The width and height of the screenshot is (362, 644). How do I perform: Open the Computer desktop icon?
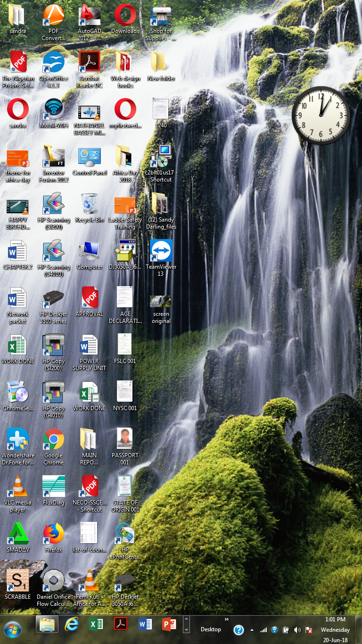click(x=89, y=251)
